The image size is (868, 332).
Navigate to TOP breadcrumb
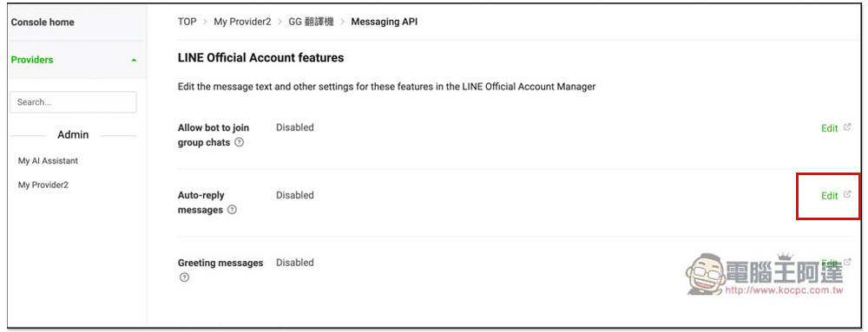click(x=187, y=22)
